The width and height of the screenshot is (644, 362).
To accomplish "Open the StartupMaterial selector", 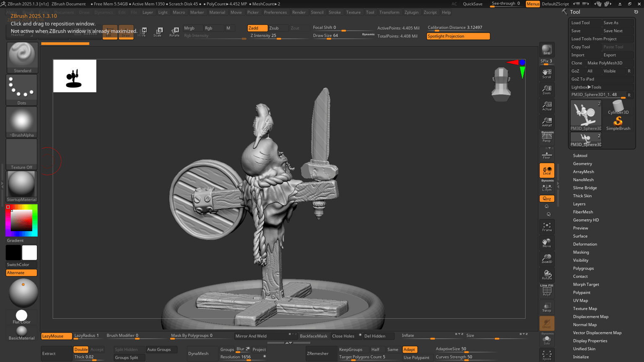I will click(x=22, y=187).
